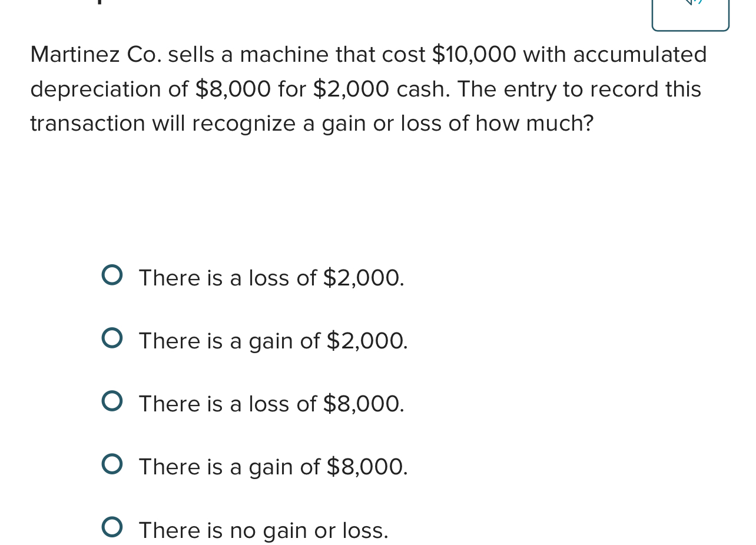This screenshot has height=545, width=756.
Task: Click the text label 'There is a gain of $8,000.'
Action: [273, 467]
